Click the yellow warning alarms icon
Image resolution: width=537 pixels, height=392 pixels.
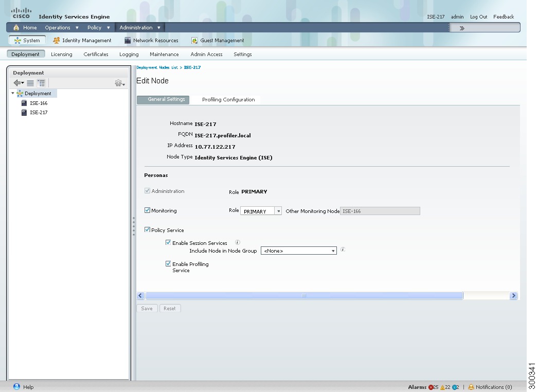442,387
